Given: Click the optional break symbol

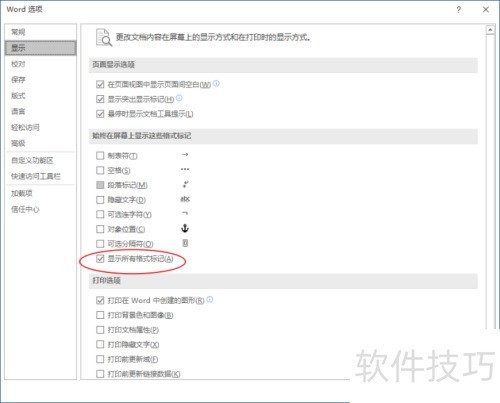Looking at the screenshot, I should (x=185, y=243).
